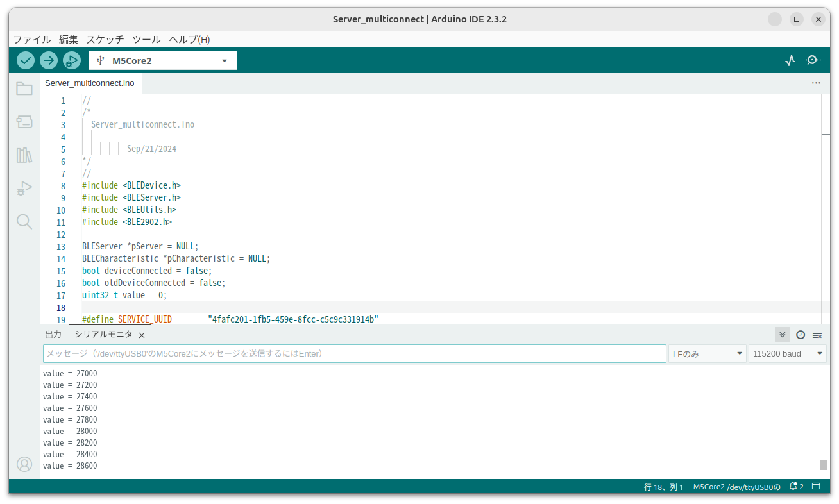
Task: Open the ツール menu
Action: coord(146,40)
